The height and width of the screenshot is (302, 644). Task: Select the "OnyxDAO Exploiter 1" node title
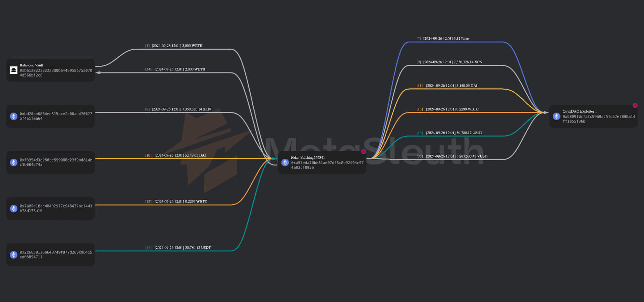580,111
